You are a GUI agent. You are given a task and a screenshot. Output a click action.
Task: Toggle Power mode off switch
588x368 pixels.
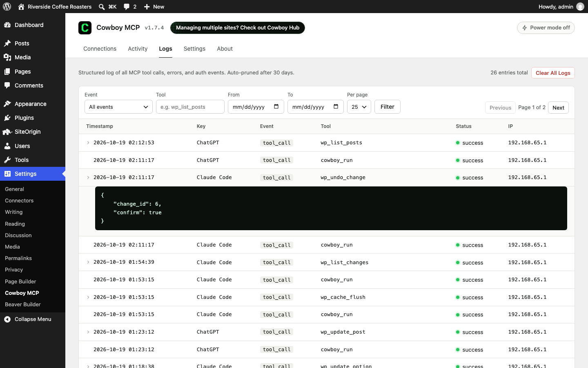click(546, 28)
